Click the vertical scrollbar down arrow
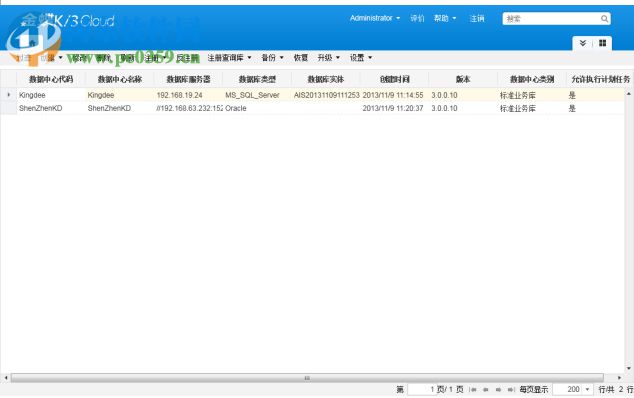Viewport: 634px width, 398px height. (x=629, y=368)
